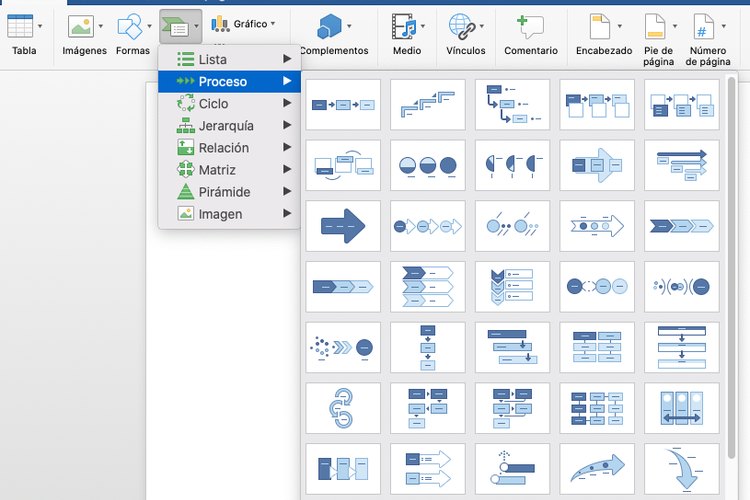The width and height of the screenshot is (750, 500).
Task: Choose the ascending step-up process layout
Action: pyautogui.click(x=428, y=104)
